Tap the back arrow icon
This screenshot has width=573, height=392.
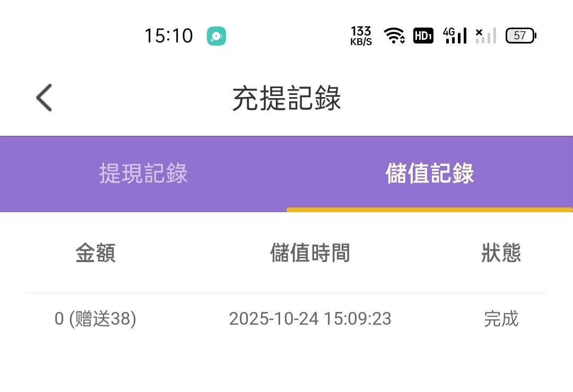(x=44, y=98)
